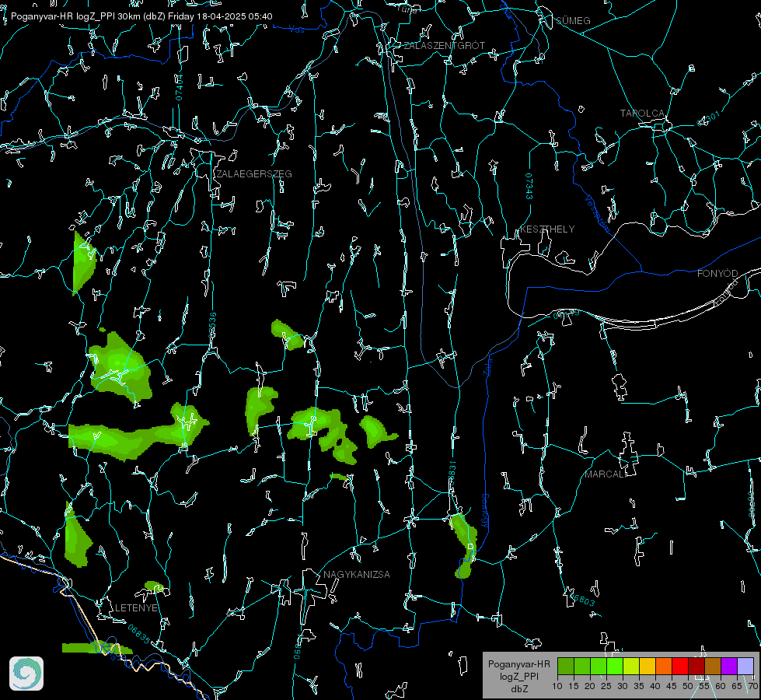This screenshot has width=761, height=700.
Task: Select the yellow 35-40 dBZ legend swatch
Action: tap(648, 667)
